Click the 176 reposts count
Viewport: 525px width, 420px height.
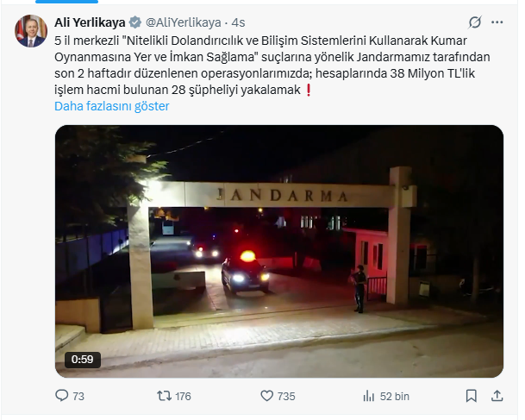tap(183, 396)
